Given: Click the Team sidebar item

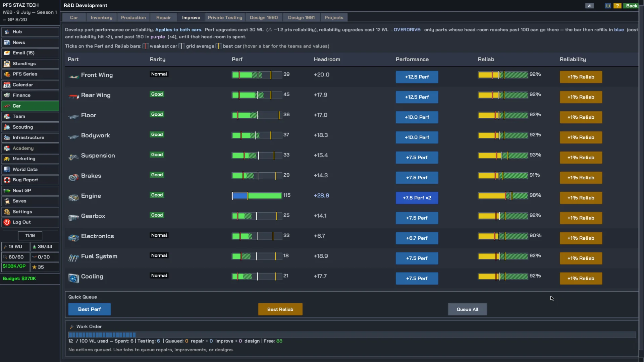Looking at the screenshot, I should click(x=30, y=116).
